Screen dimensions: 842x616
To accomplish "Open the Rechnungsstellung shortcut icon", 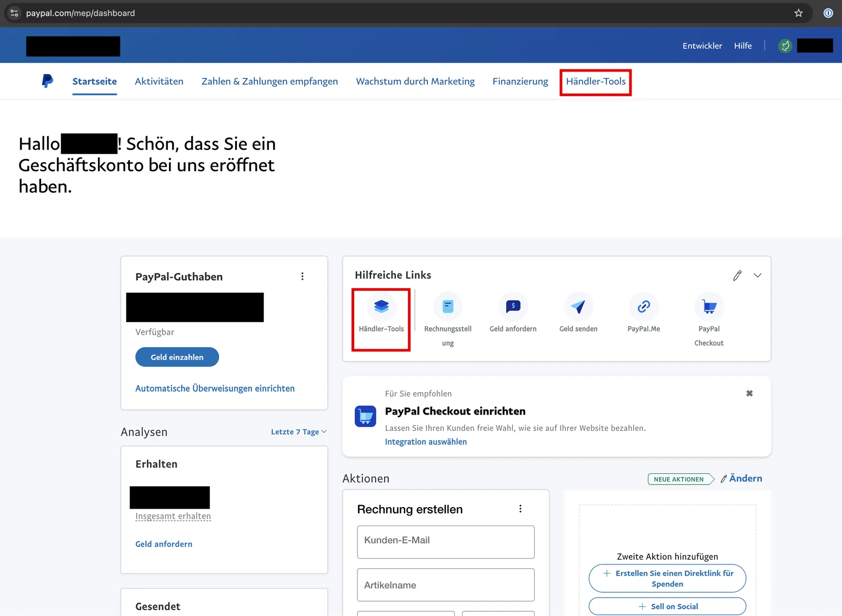I will coord(448,306).
